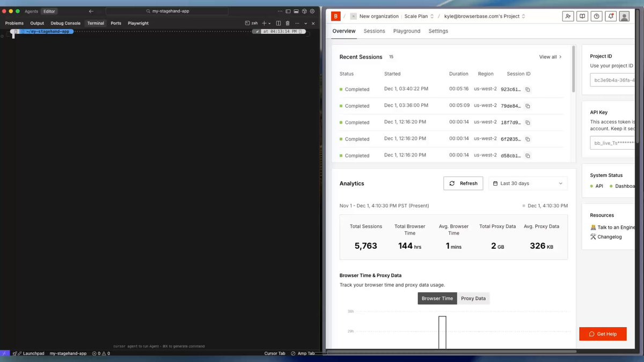Select Proxy Data chart toggle
The height and width of the screenshot is (362, 644).
click(x=473, y=298)
